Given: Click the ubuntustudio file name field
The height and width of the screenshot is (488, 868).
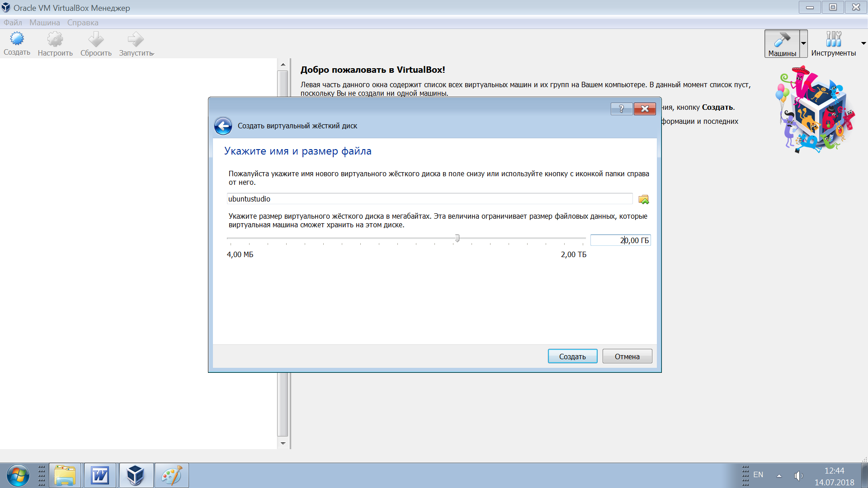Looking at the screenshot, I should coord(429,199).
